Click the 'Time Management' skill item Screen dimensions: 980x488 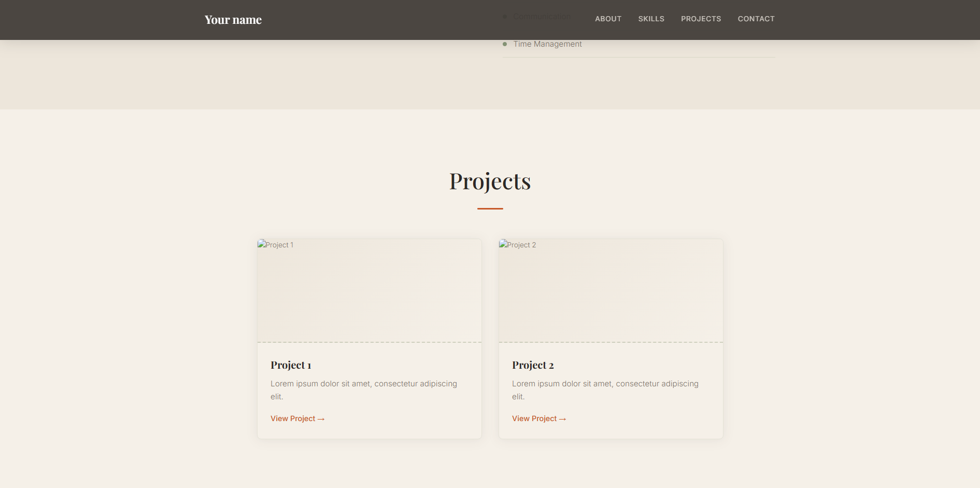(x=638, y=44)
